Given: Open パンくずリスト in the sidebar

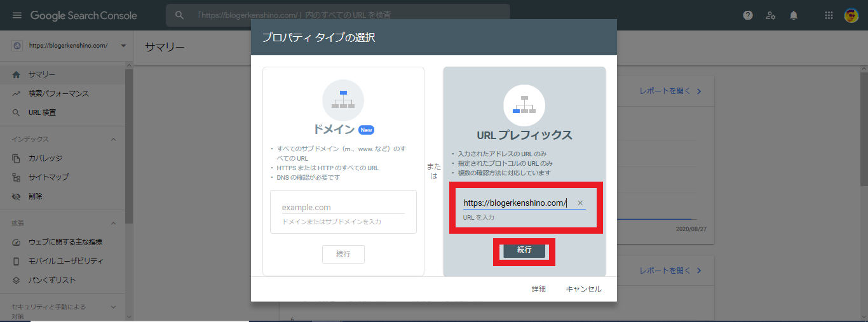Looking at the screenshot, I should point(62,280).
